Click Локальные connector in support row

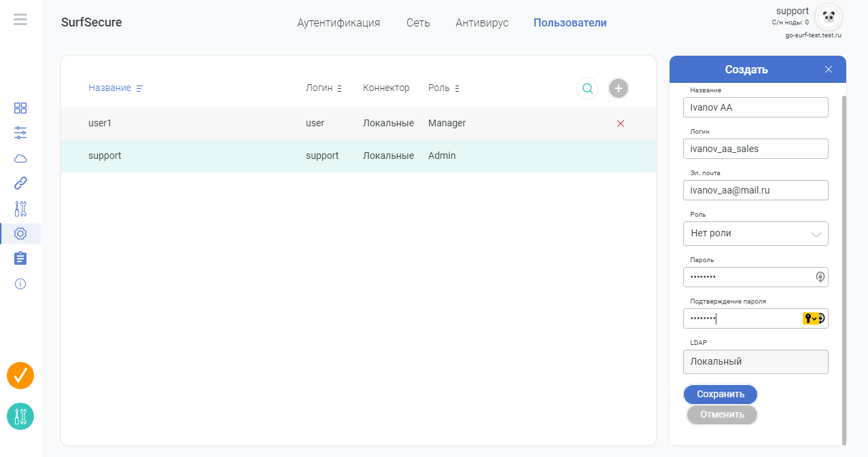(x=388, y=156)
